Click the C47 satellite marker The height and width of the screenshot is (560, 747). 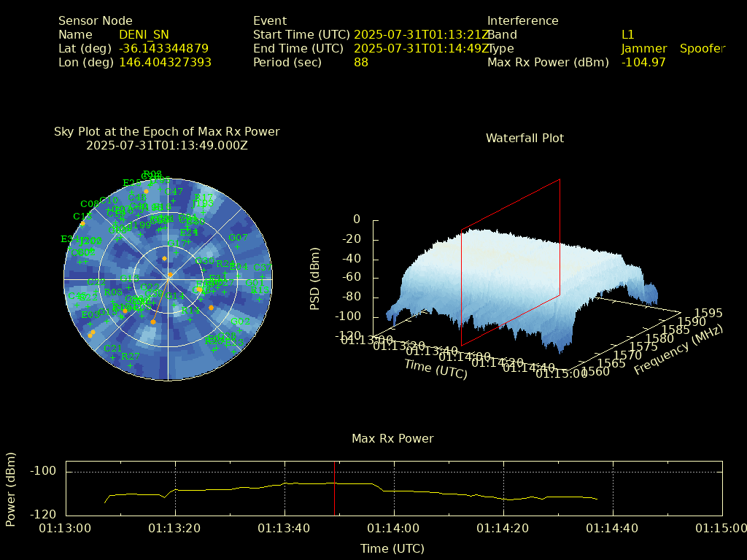174,200
